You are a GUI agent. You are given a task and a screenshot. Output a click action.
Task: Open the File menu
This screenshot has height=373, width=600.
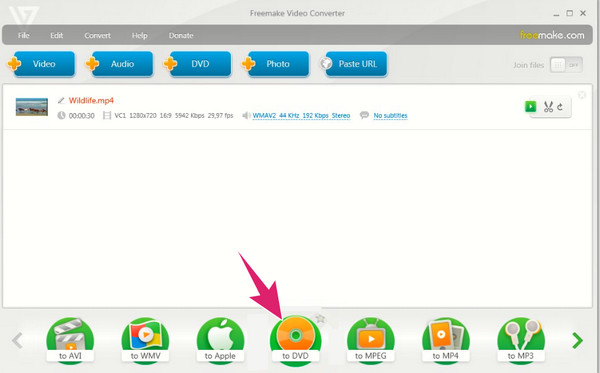click(x=23, y=35)
